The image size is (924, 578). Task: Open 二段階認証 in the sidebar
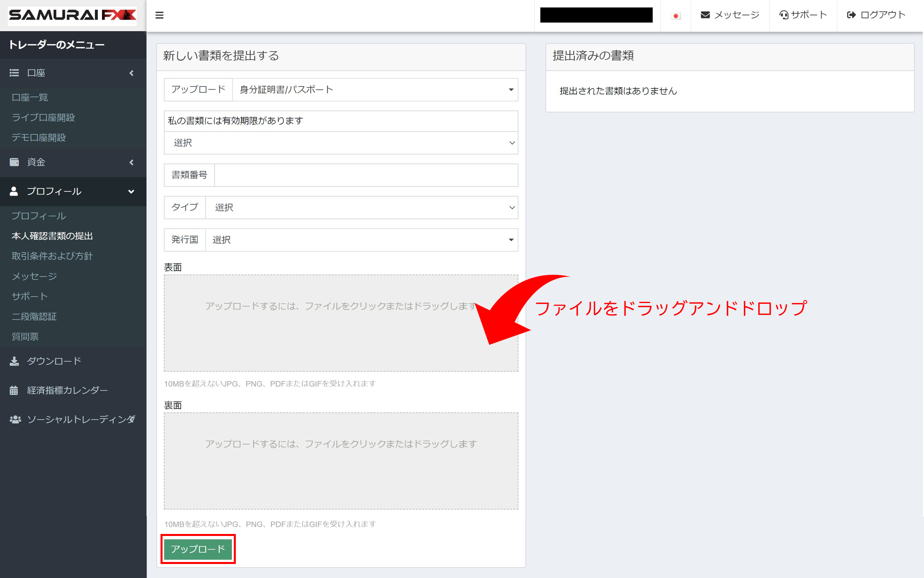34,316
